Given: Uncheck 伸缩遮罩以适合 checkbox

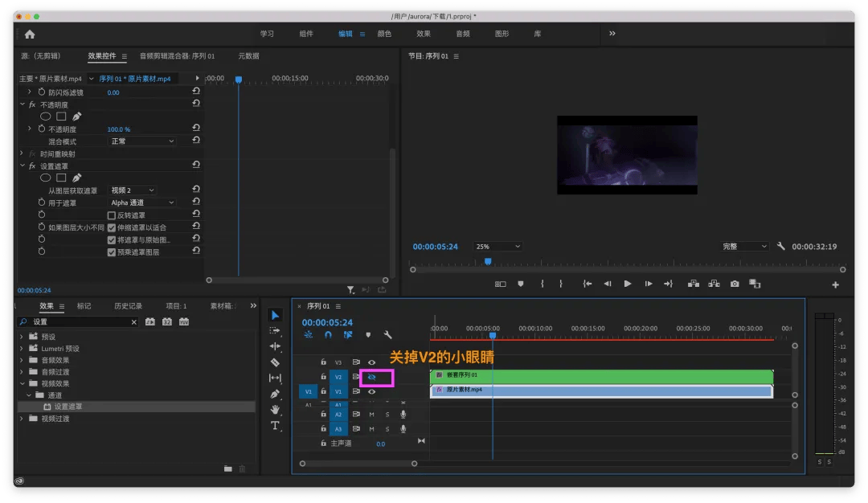Looking at the screenshot, I should click(112, 227).
